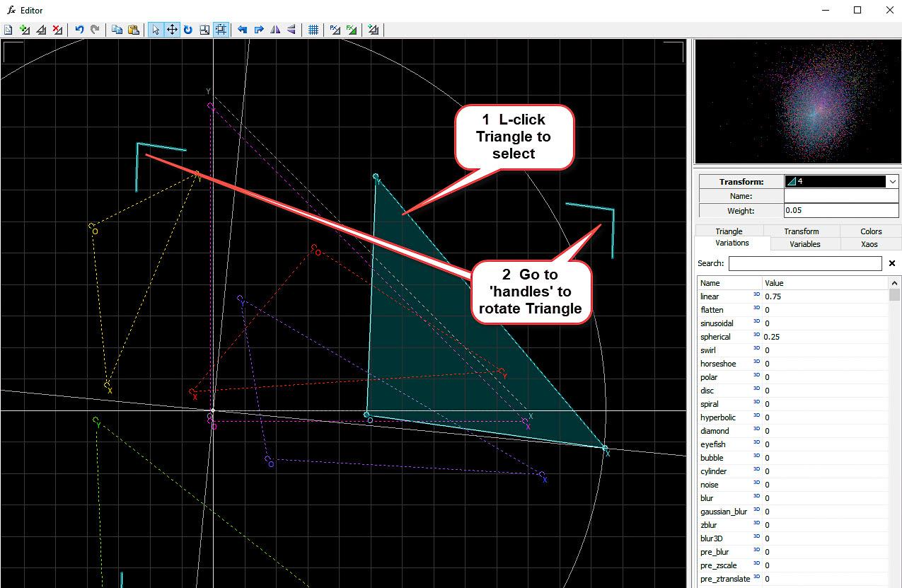Select the diamond variation row
This screenshot has height=588, width=902.
pos(792,431)
